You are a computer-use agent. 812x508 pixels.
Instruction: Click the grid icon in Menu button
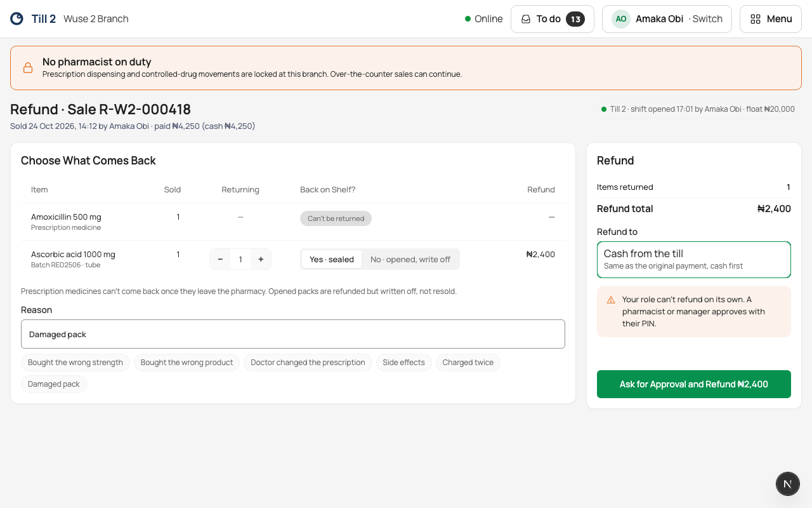(x=756, y=19)
